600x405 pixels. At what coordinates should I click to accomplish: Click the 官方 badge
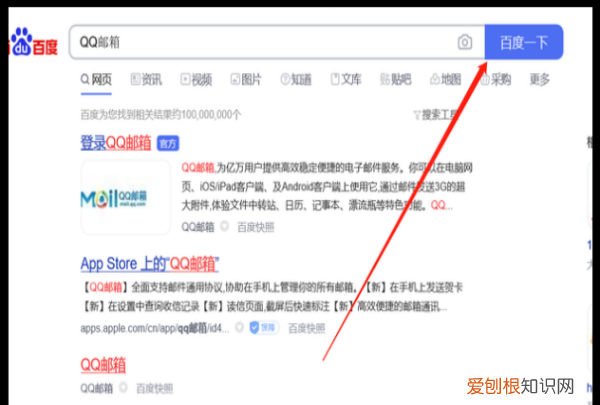coord(168,144)
